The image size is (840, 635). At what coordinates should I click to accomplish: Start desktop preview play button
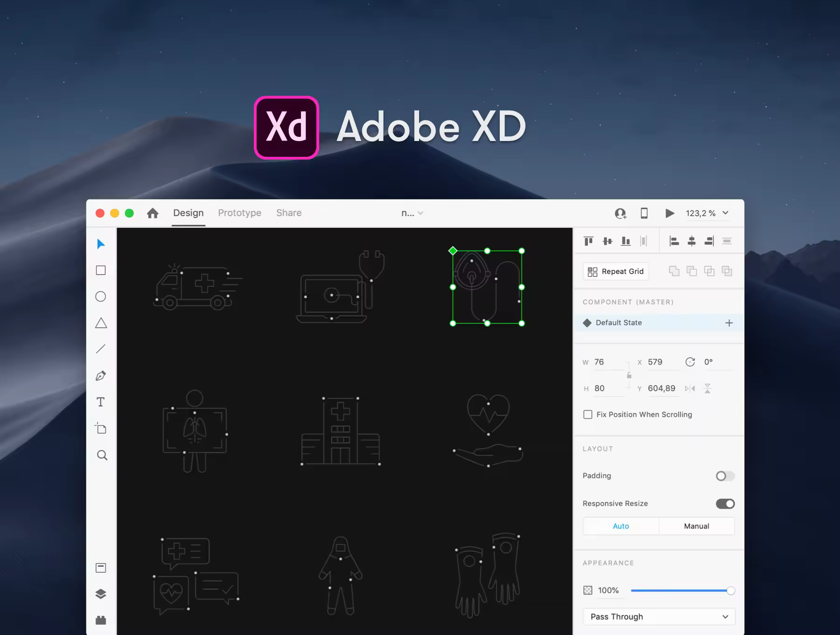(x=670, y=213)
